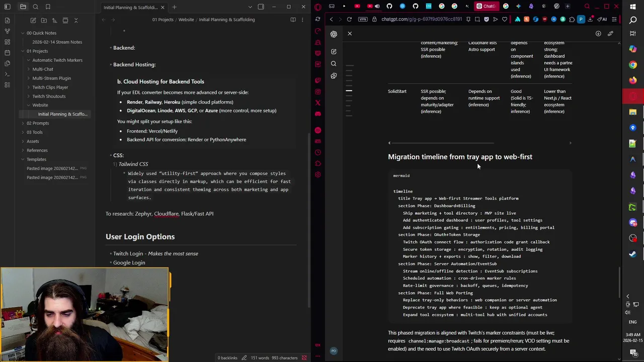Viewport: 644px width, 362px height.
Task: Collapse all folders in the file explorer
Action: [76, 20]
